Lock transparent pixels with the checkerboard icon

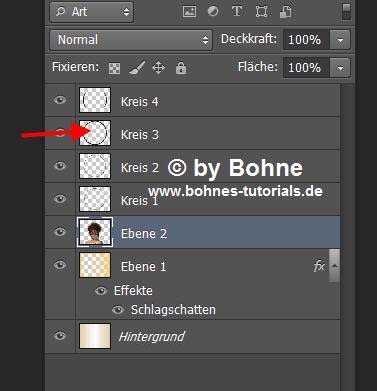[x=114, y=68]
